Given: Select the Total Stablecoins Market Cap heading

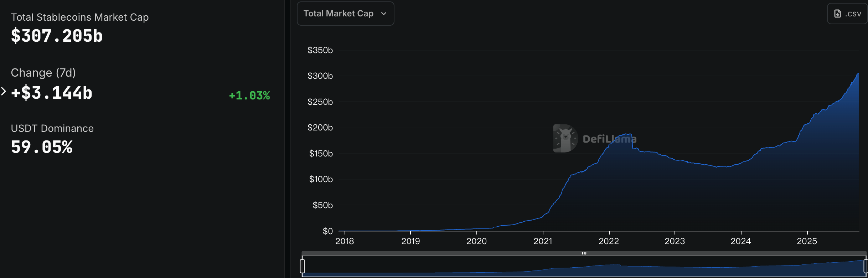Looking at the screenshot, I should coord(80,17).
